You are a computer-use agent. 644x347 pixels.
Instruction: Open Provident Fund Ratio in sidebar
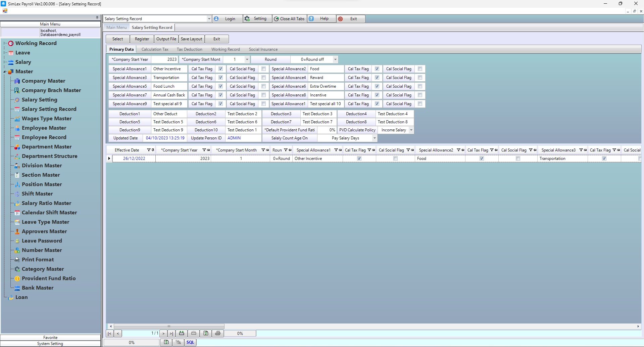pos(49,278)
